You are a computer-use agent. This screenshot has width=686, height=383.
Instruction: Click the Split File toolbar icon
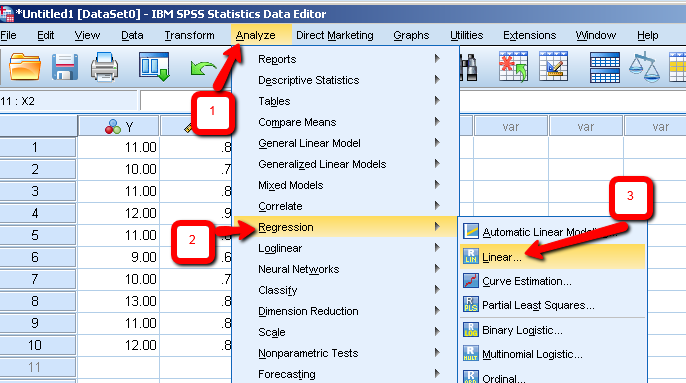pyautogui.click(x=605, y=67)
